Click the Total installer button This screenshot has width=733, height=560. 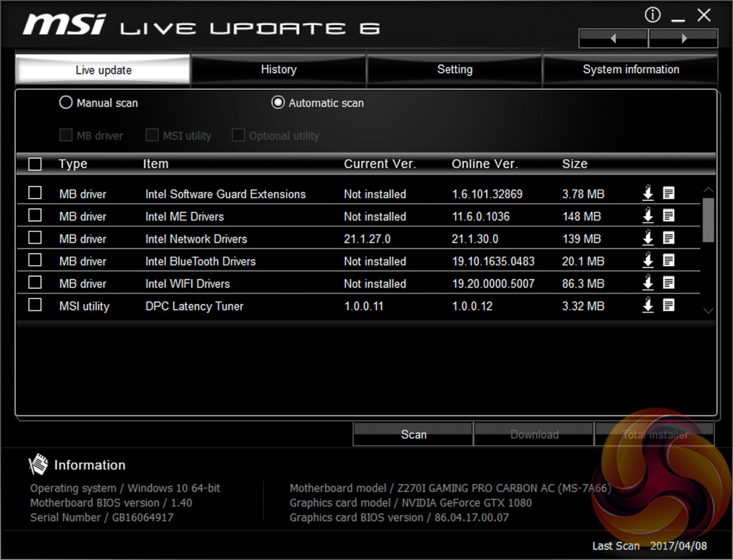654,434
